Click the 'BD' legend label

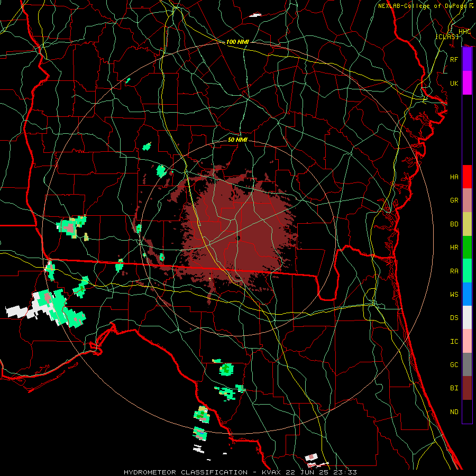(454, 224)
